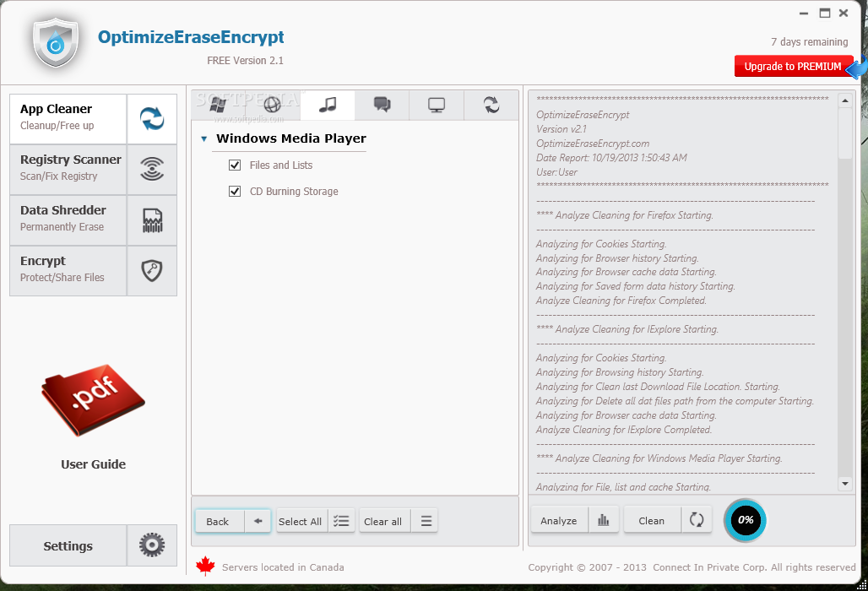868x591 pixels.
Task: Click the Clean circular arrows icon
Action: click(x=697, y=520)
